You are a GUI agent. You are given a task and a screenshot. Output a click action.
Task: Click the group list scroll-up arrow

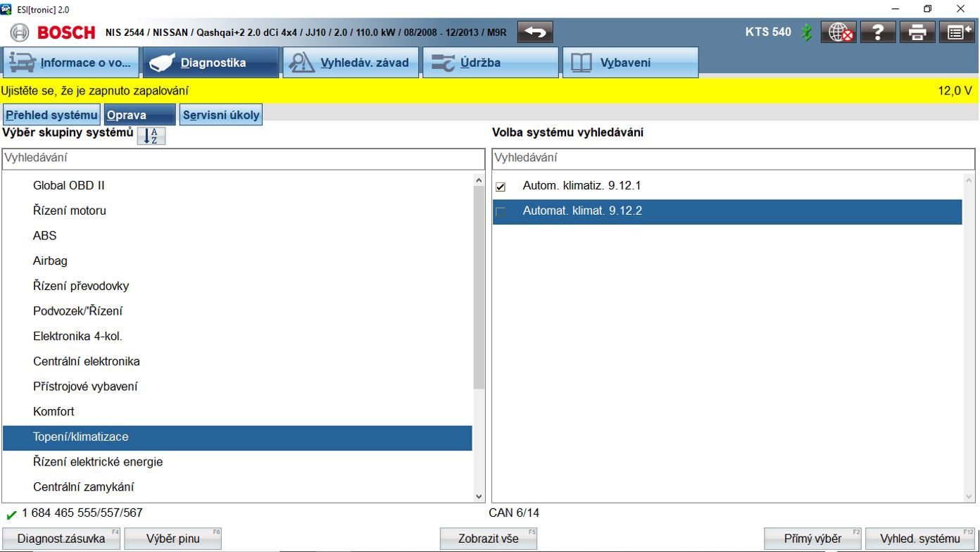pyautogui.click(x=479, y=180)
